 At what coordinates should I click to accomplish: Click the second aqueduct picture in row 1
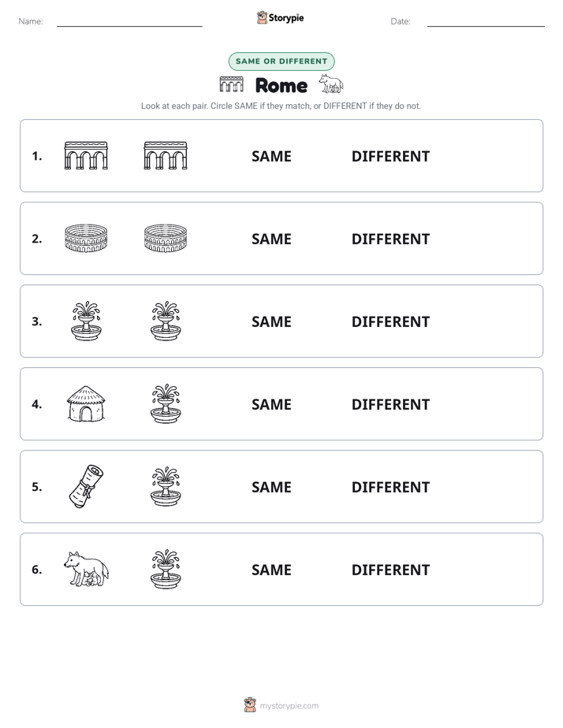click(x=166, y=155)
